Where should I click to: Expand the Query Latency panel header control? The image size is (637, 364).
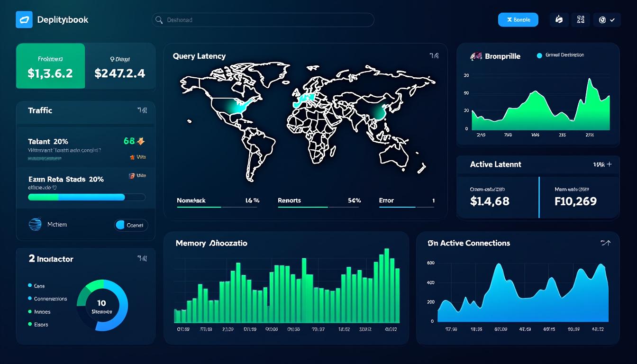(434, 56)
